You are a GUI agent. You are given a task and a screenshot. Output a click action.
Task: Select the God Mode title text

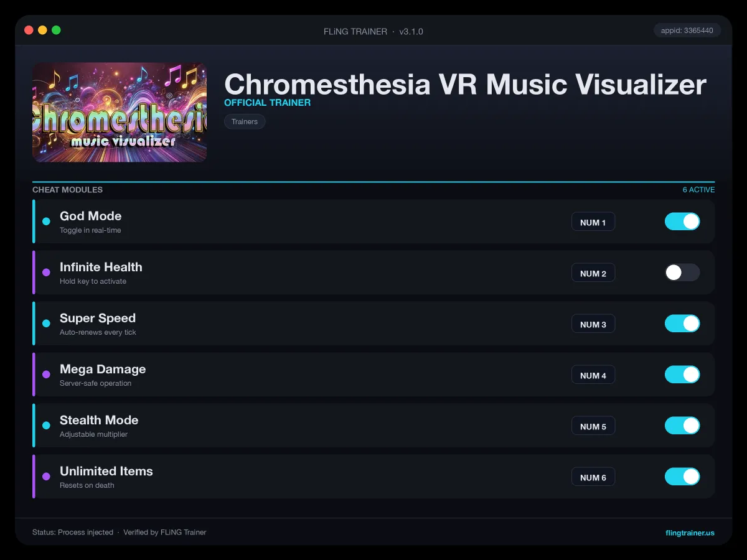(90, 216)
